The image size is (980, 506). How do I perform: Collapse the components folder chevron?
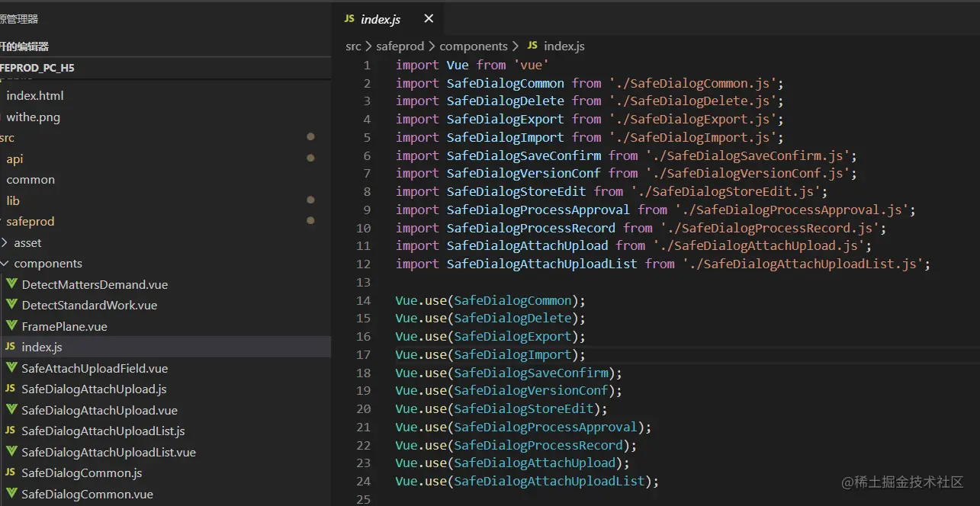click(x=5, y=264)
